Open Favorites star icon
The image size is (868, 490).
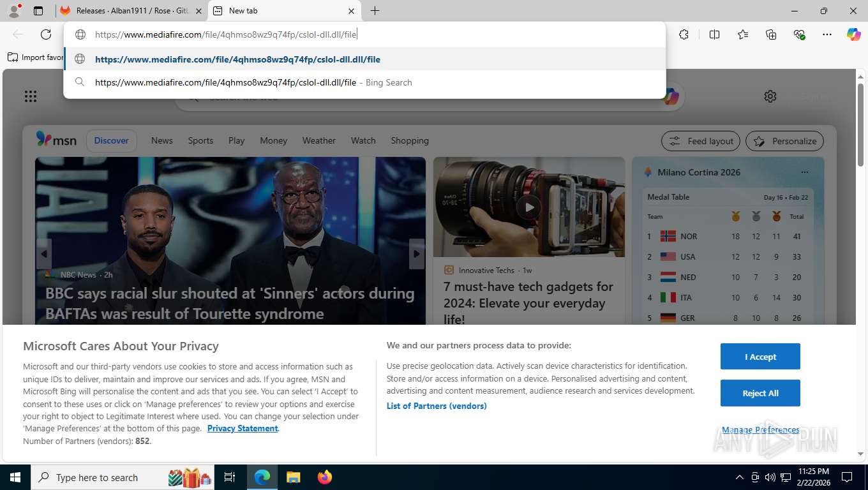point(743,34)
